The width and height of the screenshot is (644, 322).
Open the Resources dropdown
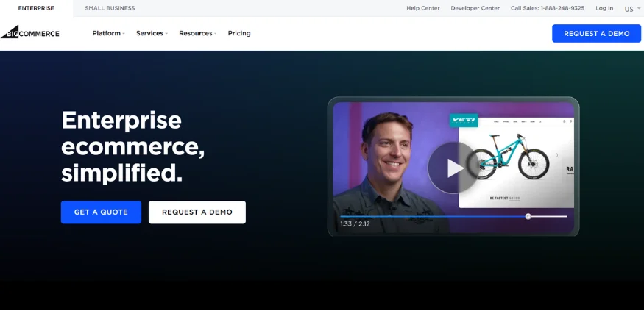pyautogui.click(x=197, y=33)
